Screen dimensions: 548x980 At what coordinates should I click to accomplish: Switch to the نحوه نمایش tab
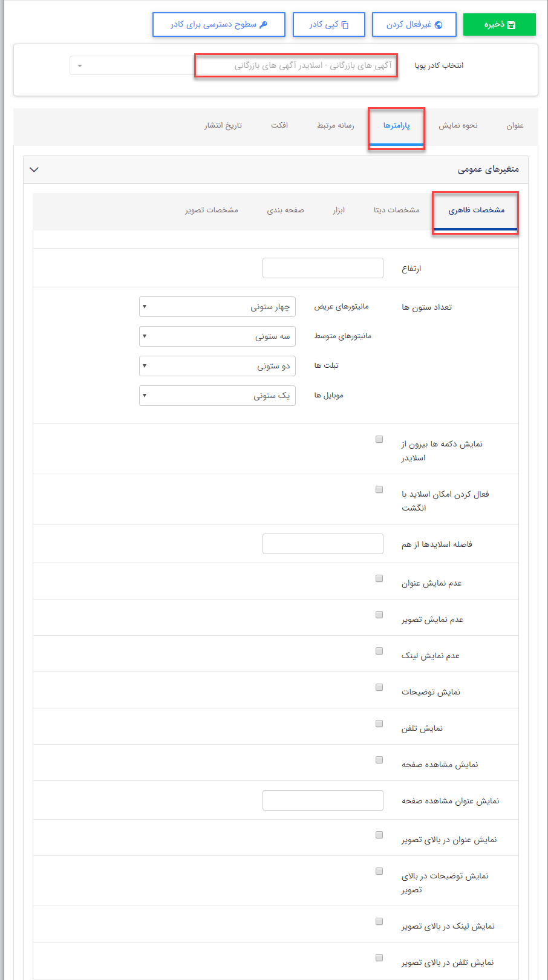pyautogui.click(x=458, y=125)
